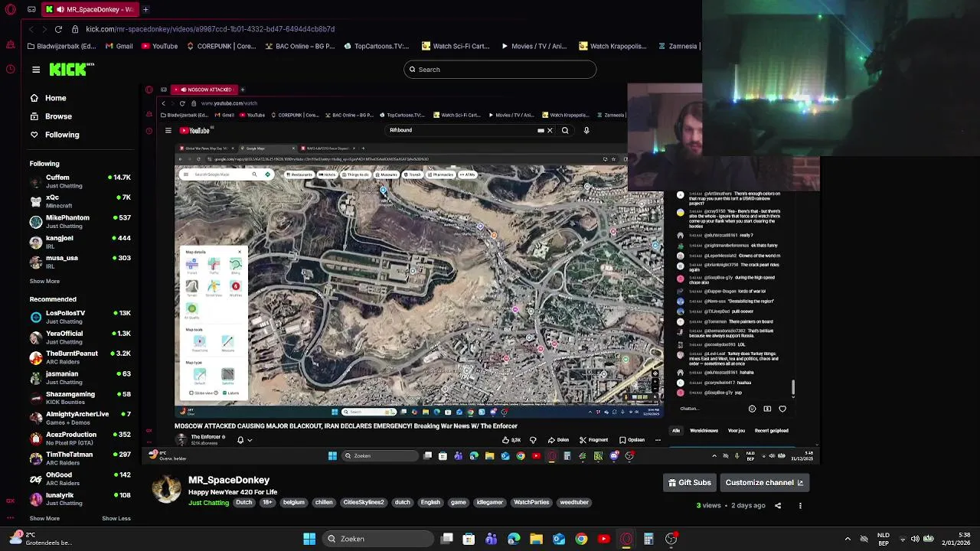Open kangjoel's channel in Following list
This screenshot has height=551, width=980.
[80, 242]
